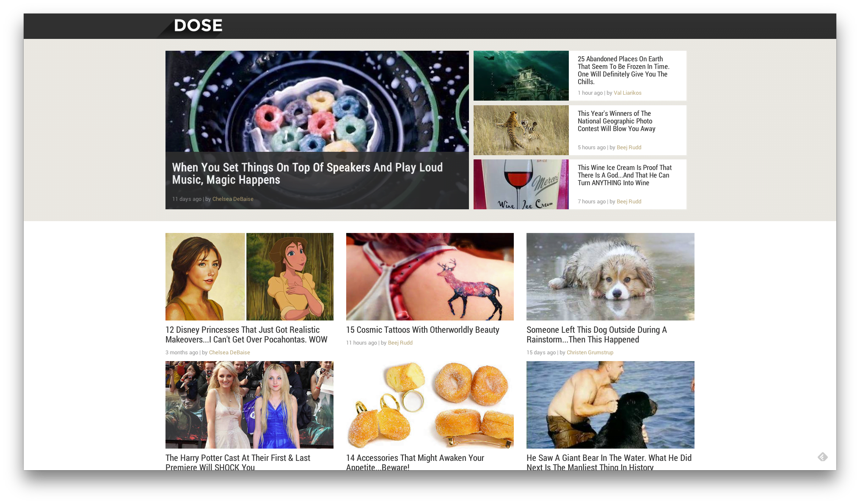Open the Wine Ice Cream thumbnail

[x=521, y=184]
